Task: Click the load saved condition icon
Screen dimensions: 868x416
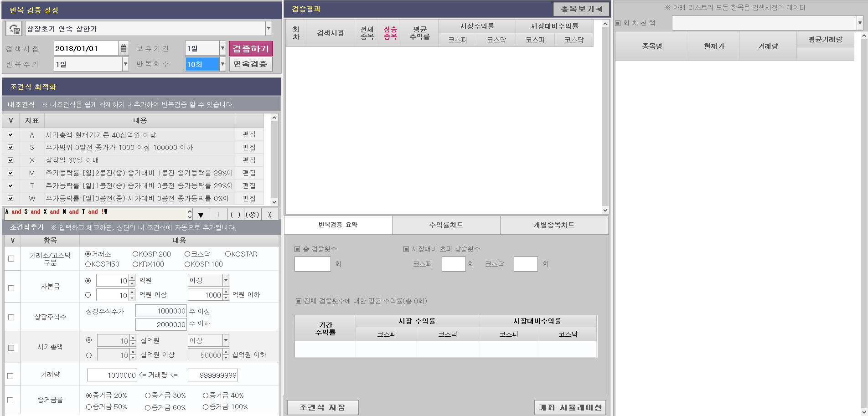Action: tap(14, 29)
